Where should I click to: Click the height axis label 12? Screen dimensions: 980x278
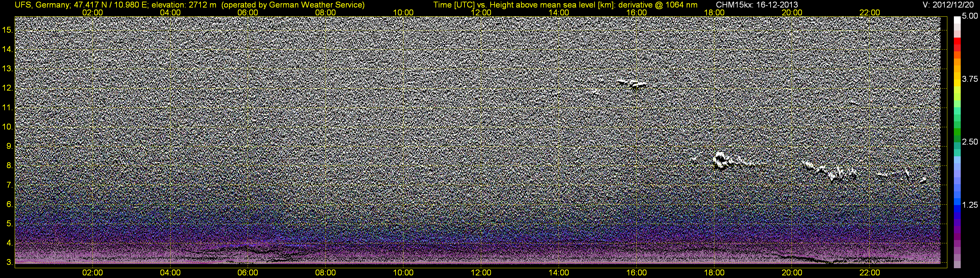pos(7,88)
